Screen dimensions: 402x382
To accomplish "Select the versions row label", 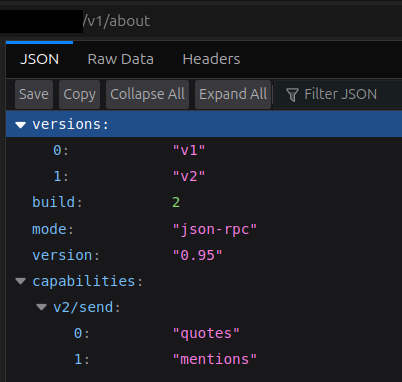I will click(x=70, y=124).
